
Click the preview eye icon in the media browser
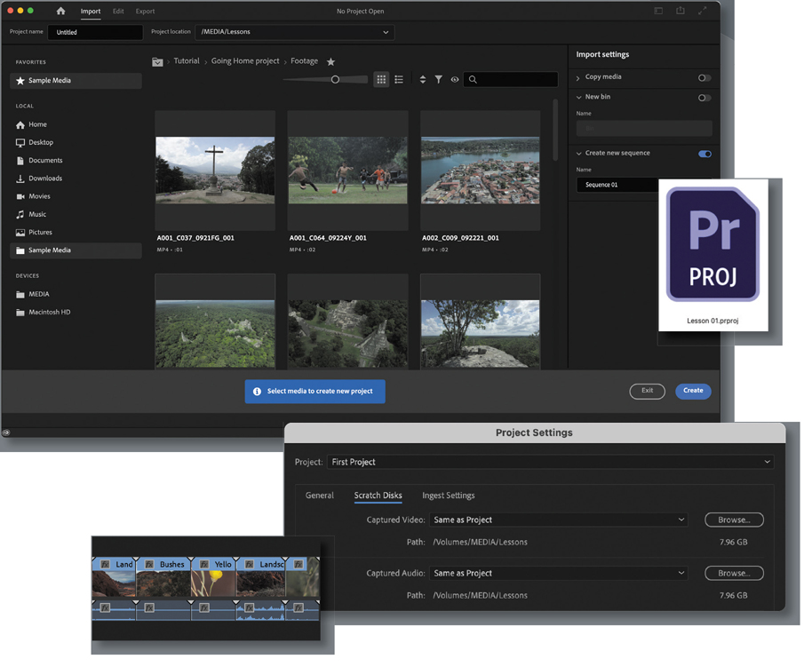point(455,79)
